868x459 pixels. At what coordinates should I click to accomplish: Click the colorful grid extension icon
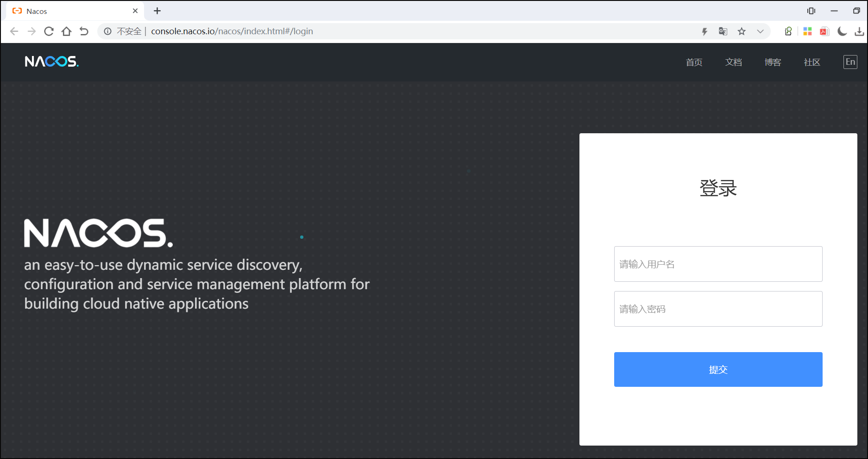pos(807,31)
